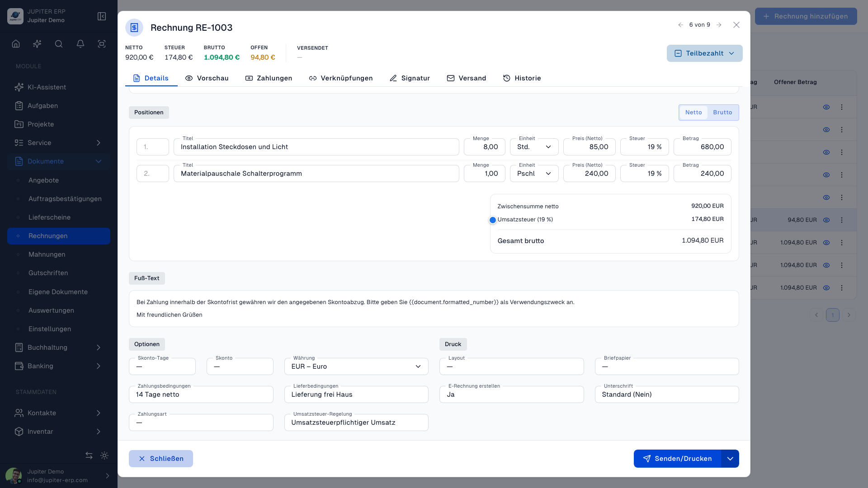Expand the Service module
The width and height of the screenshot is (868, 488).
click(x=59, y=143)
